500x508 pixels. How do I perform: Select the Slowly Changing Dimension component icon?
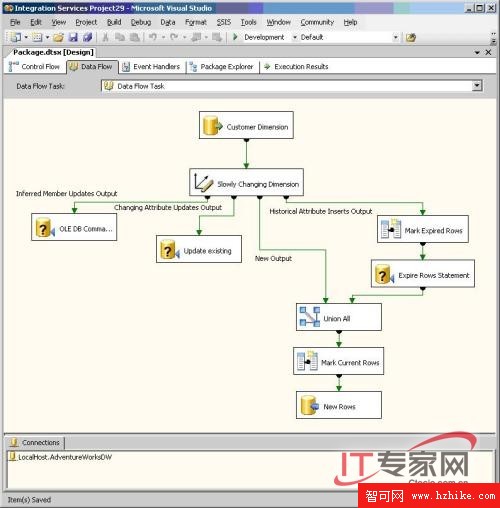point(203,182)
